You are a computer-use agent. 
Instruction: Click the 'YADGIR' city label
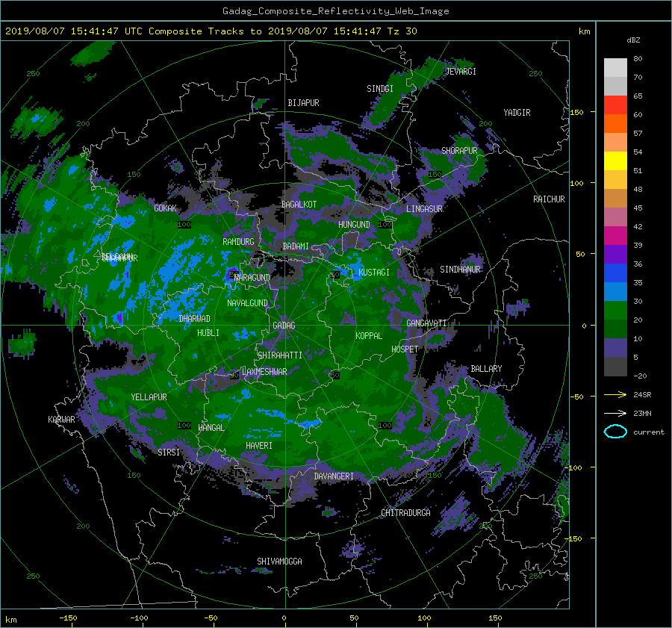point(517,113)
